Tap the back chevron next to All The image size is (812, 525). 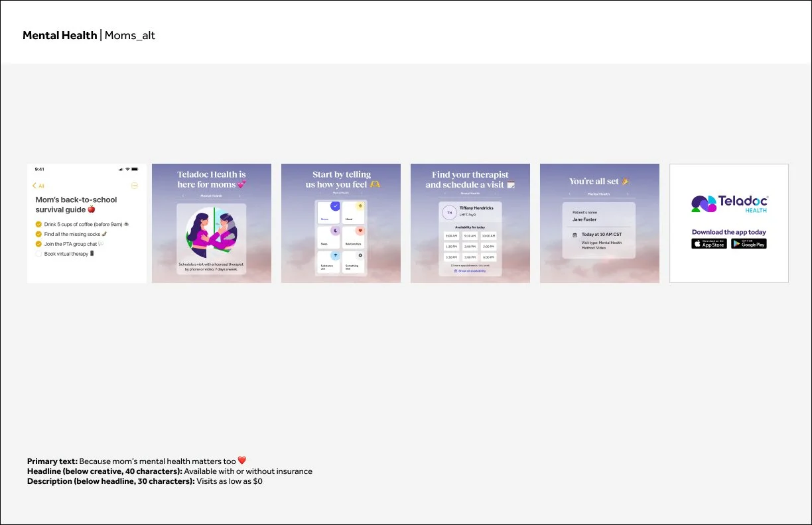[x=34, y=186]
